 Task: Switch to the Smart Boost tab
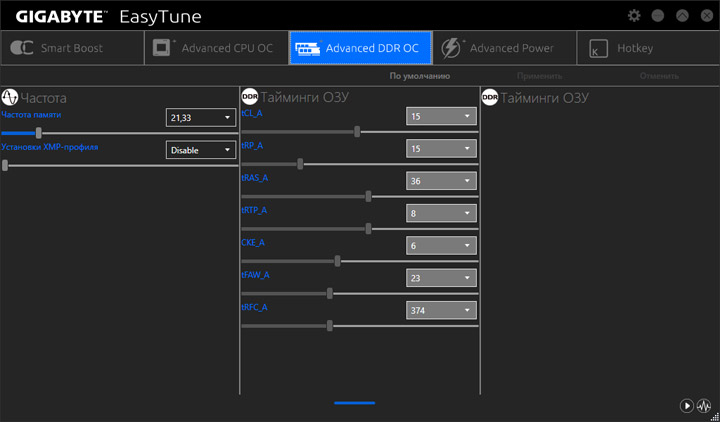tap(72, 48)
